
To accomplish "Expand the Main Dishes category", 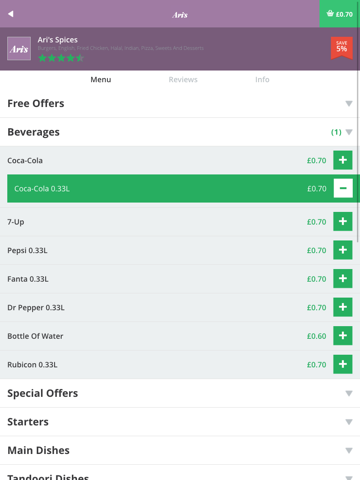I will coord(180,450).
